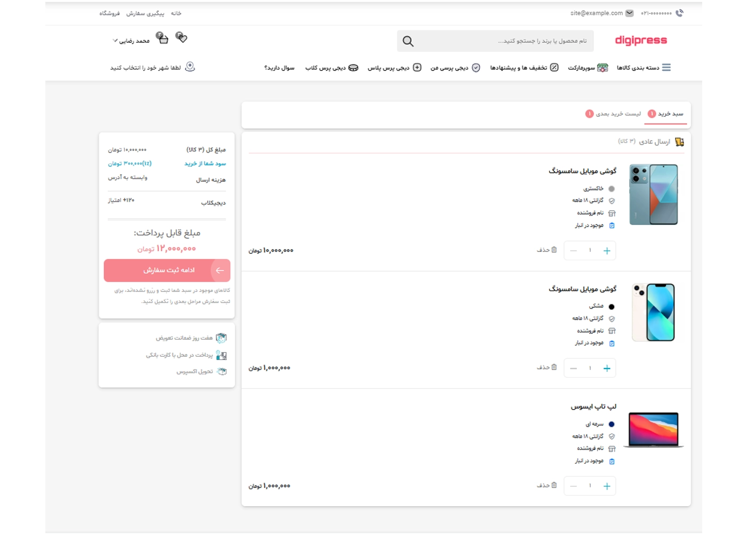Click the location pin icon for city selection

click(190, 67)
